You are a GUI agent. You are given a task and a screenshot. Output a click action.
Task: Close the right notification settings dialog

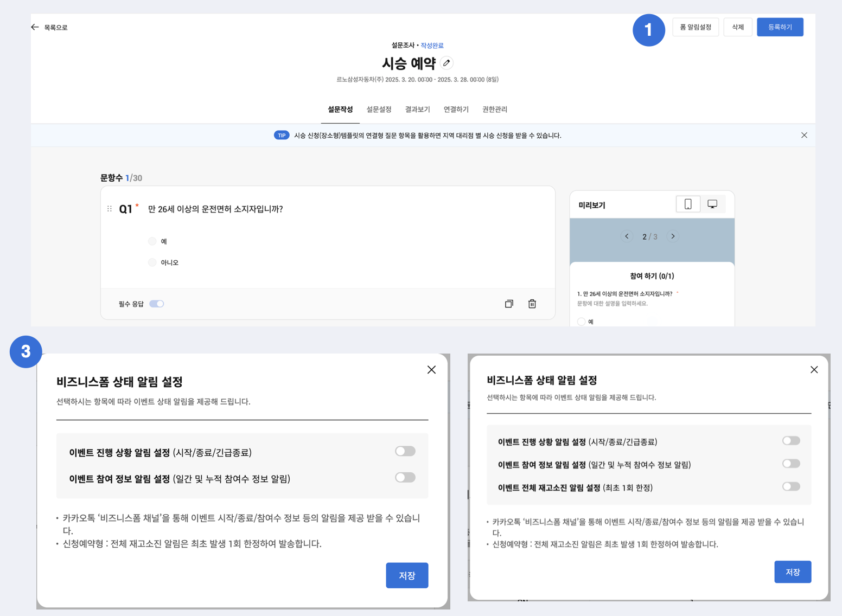(814, 370)
